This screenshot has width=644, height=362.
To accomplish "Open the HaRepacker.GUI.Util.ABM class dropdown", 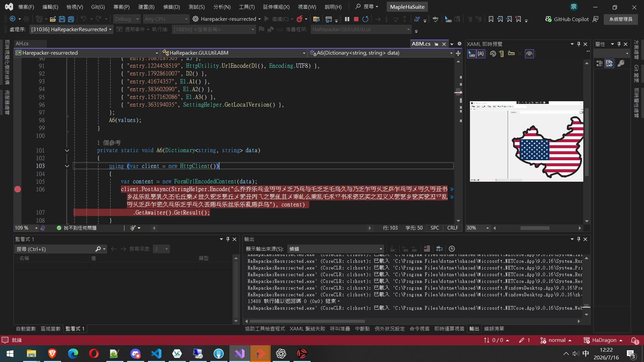I will tap(234, 53).
